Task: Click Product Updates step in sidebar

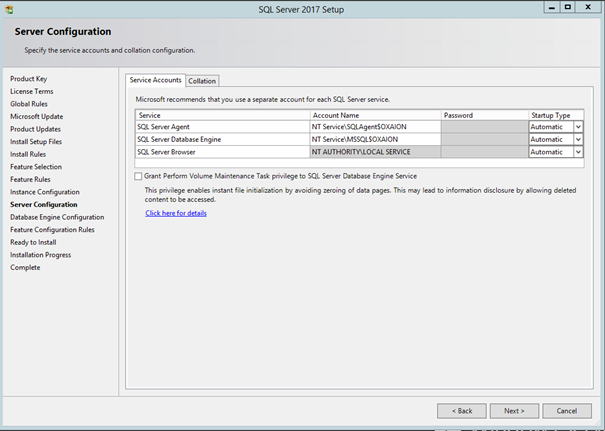Action: point(35,129)
